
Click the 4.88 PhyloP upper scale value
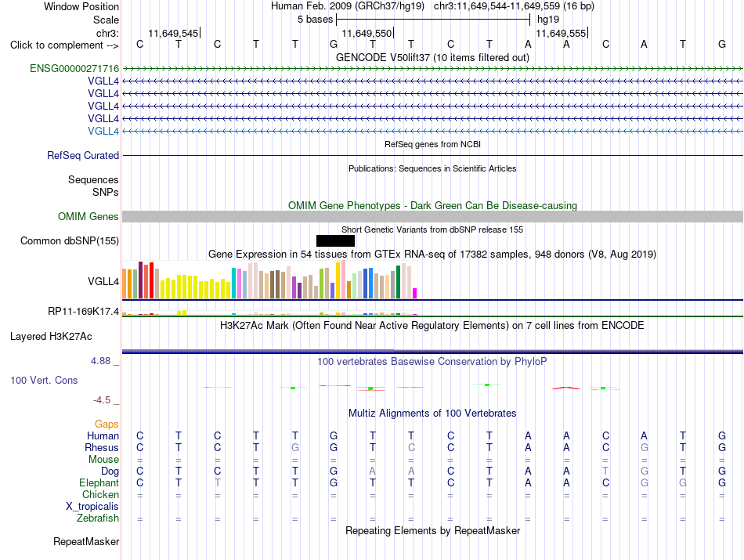click(x=100, y=361)
